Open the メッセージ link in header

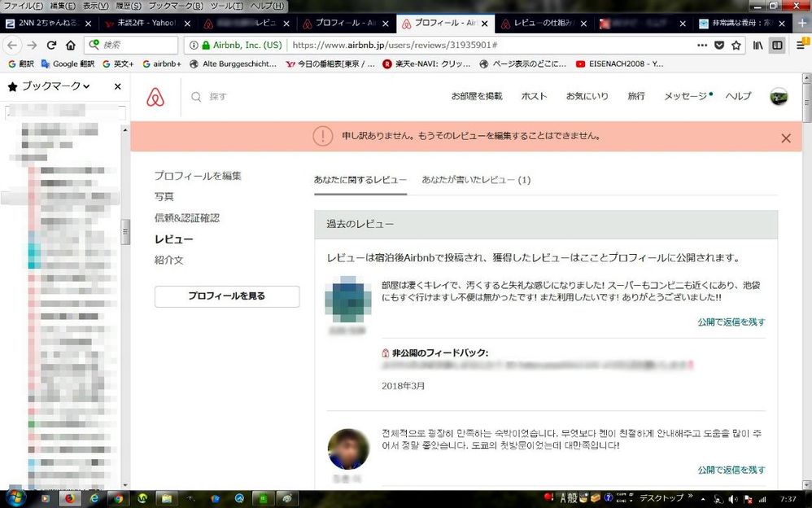tap(685, 97)
